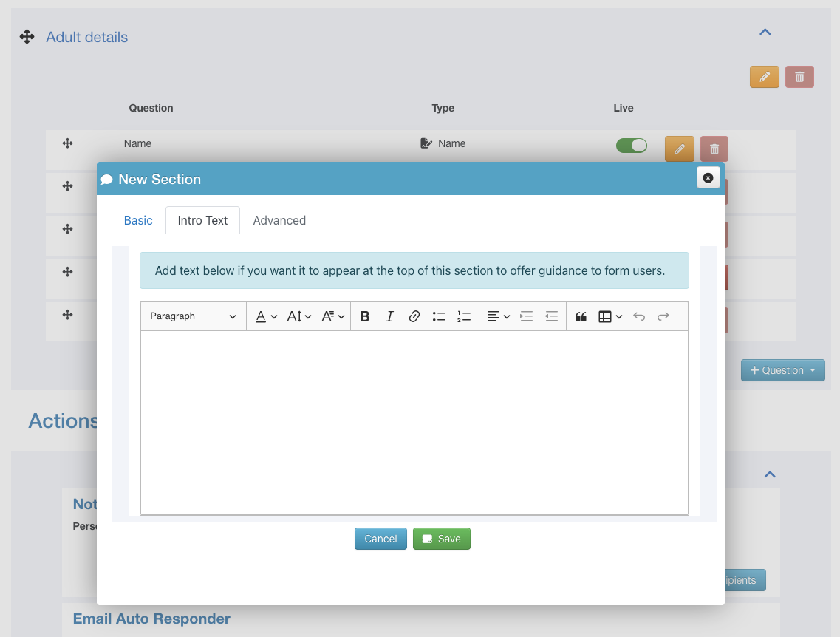Collapse the Adult details section
This screenshot has height=637, width=840.
click(765, 32)
